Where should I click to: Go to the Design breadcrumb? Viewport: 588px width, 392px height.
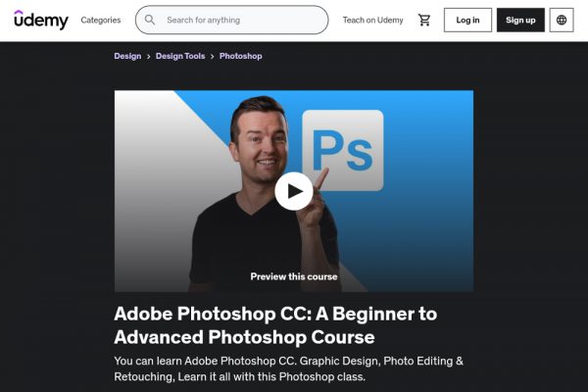tap(127, 56)
